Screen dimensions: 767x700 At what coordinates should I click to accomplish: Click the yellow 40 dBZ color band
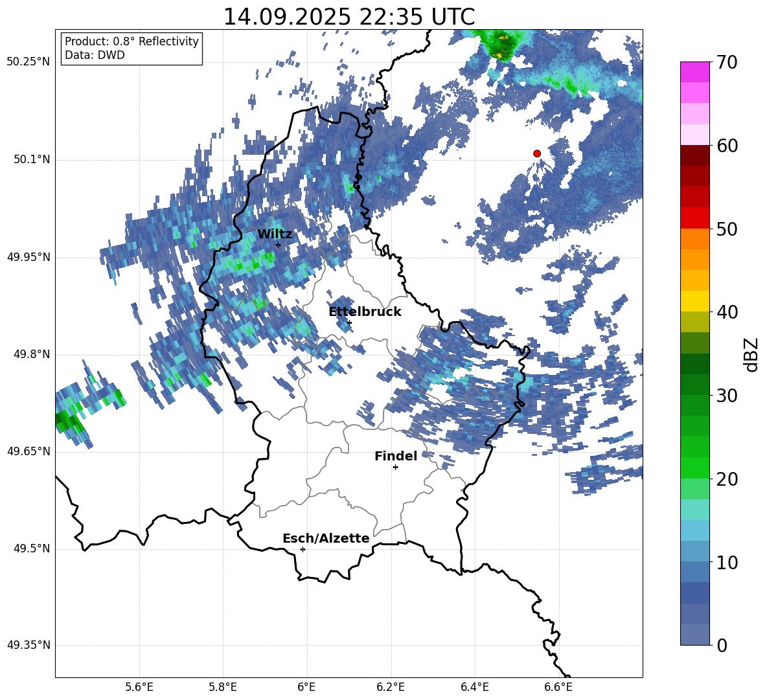pyautogui.click(x=694, y=301)
